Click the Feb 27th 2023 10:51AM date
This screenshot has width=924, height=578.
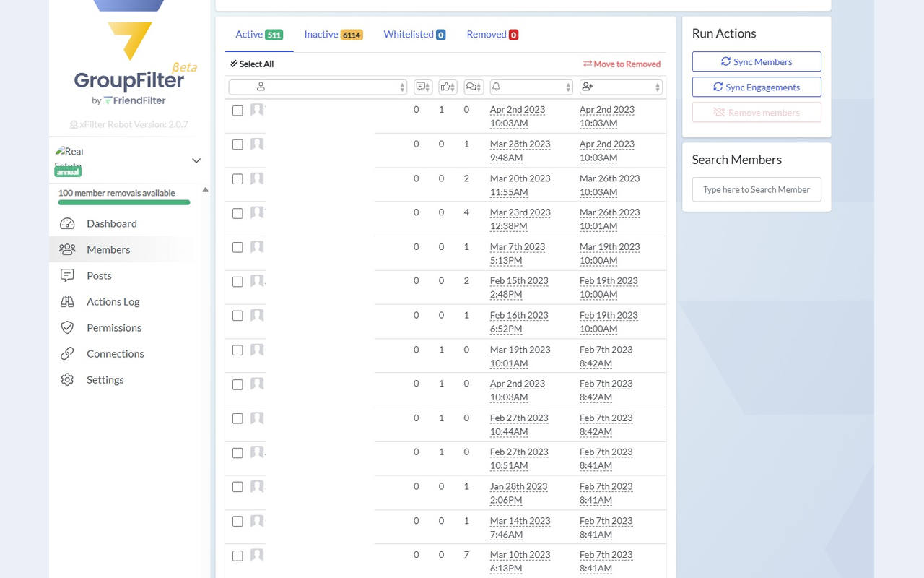pyautogui.click(x=518, y=459)
